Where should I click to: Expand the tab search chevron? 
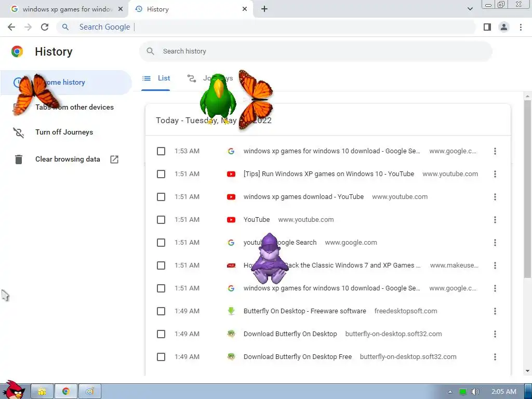point(470,9)
